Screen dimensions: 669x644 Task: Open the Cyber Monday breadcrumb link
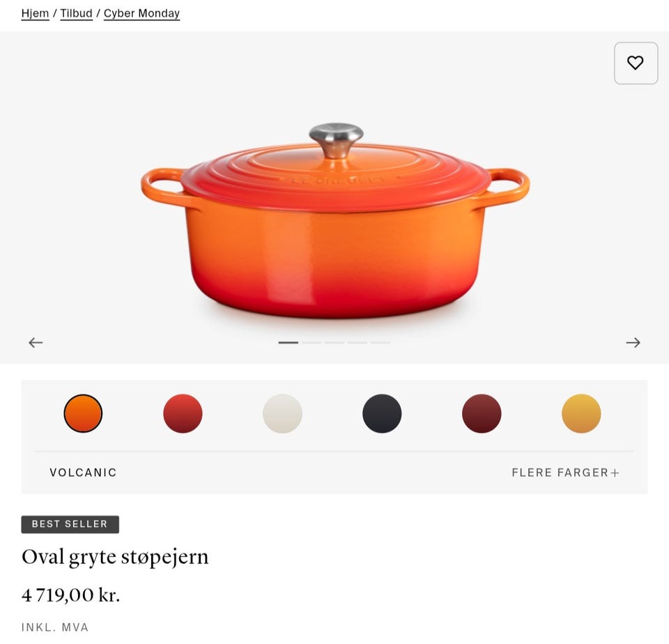point(141,13)
